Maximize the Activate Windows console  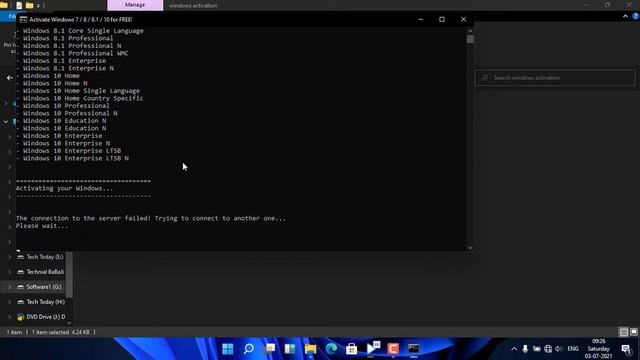(x=442, y=19)
